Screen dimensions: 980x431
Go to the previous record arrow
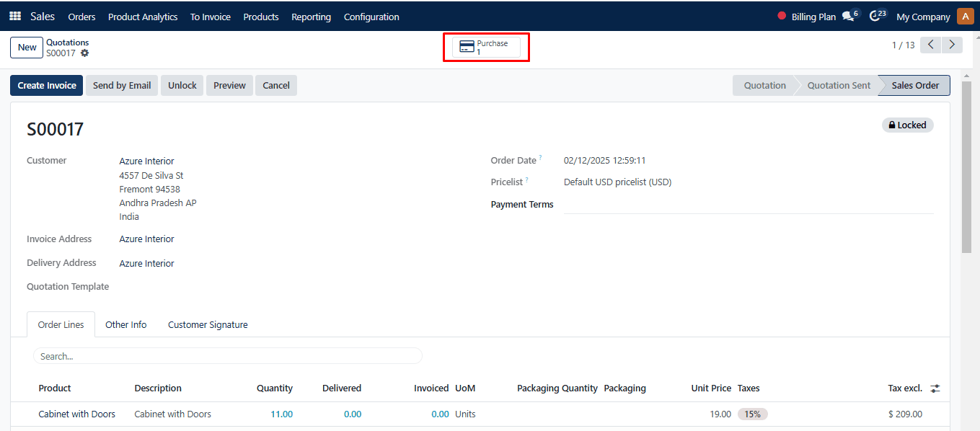click(x=931, y=45)
